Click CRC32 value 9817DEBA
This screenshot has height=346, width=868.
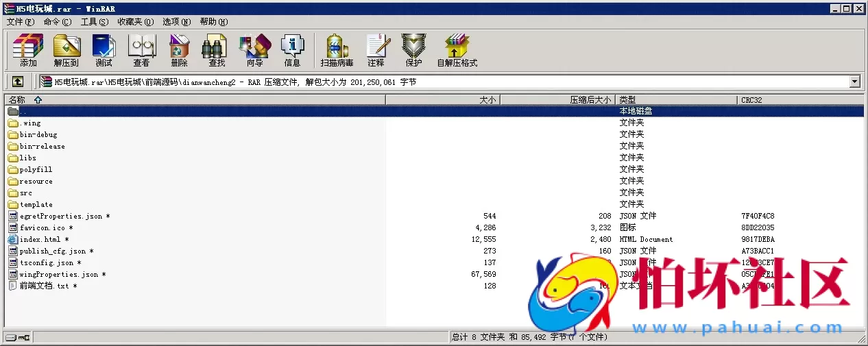click(x=758, y=240)
